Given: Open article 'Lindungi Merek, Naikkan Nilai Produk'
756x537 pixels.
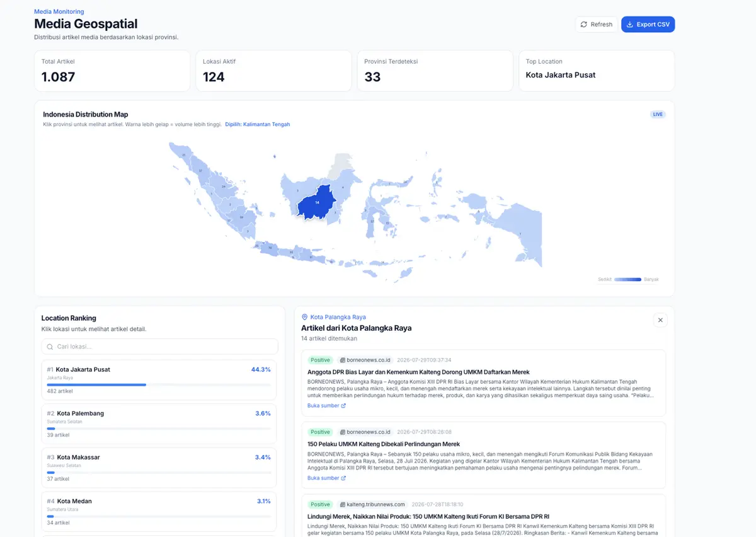Looking at the screenshot, I should pos(428,517).
